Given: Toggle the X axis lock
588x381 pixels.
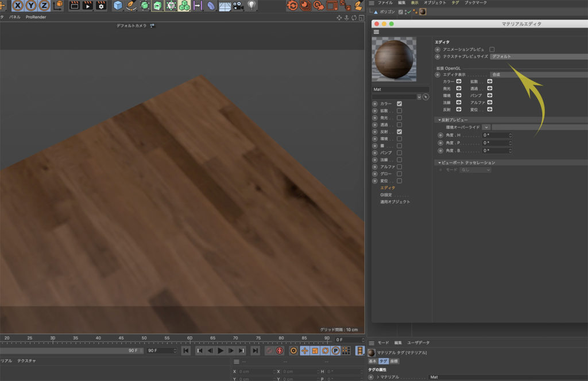Looking at the screenshot, I should coord(18,5).
